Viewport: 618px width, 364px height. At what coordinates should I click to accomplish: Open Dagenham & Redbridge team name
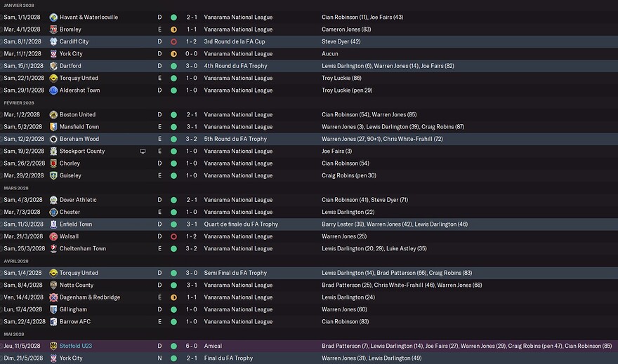(x=90, y=297)
